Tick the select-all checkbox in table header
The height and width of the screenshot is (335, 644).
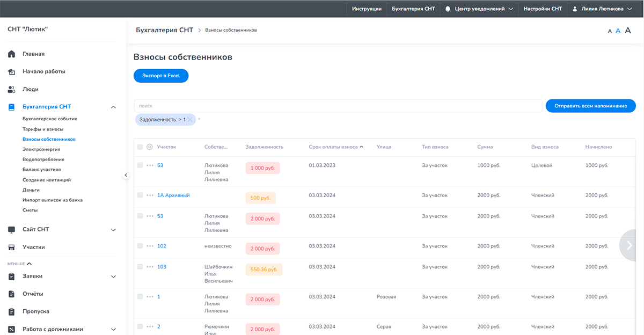click(140, 147)
